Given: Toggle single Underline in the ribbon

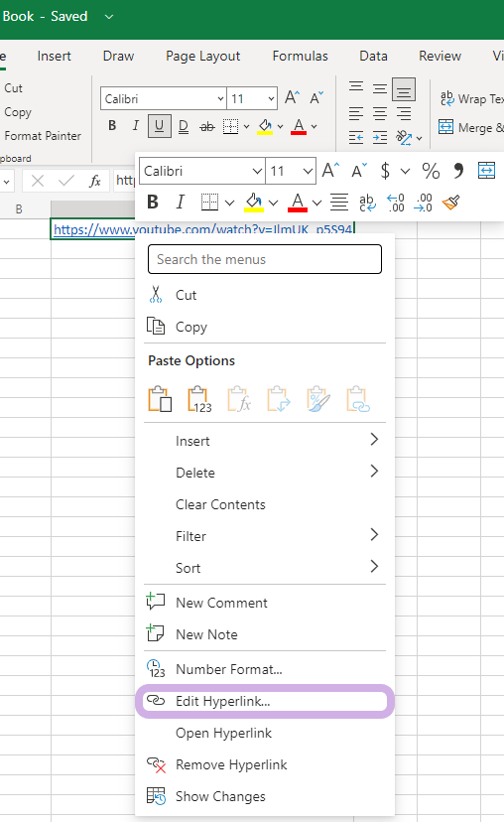Looking at the screenshot, I should tap(160, 126).
